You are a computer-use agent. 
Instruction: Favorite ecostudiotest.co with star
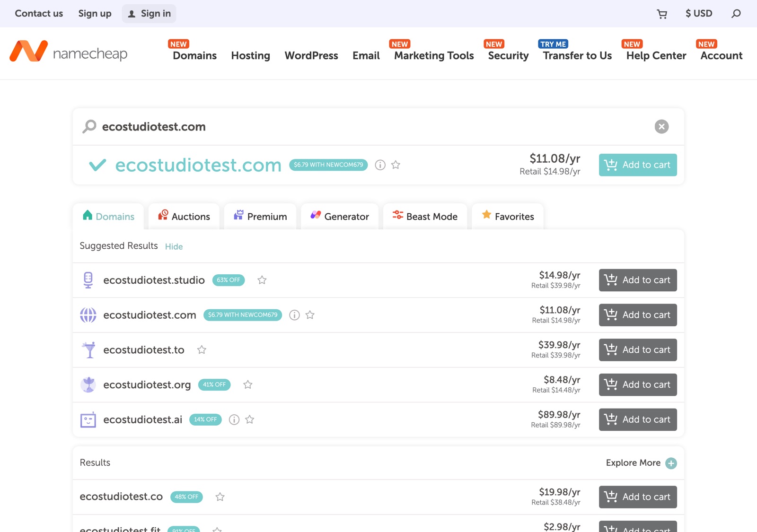click(220, 497)
